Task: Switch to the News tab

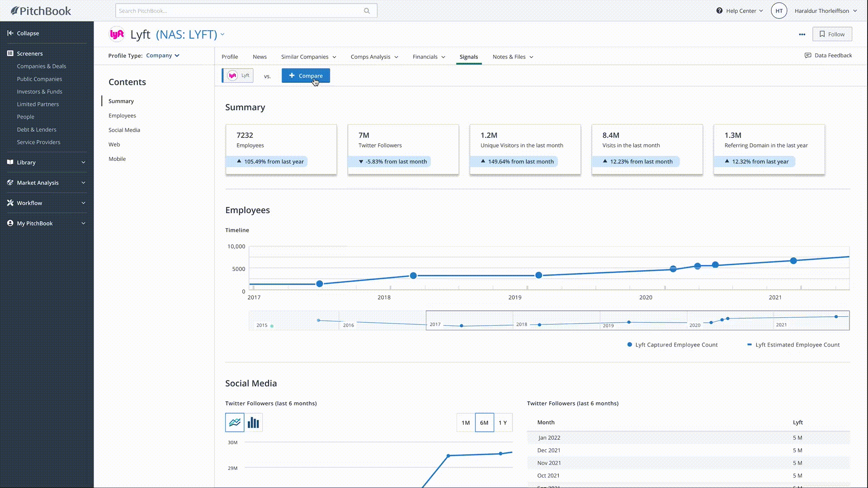Action: pyautogui.click(x=259, y=57)
